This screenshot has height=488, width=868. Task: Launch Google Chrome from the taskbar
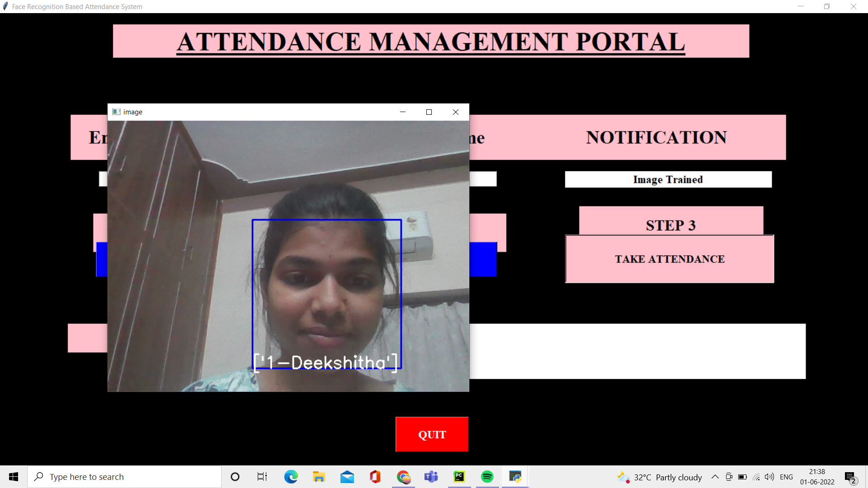403,477
